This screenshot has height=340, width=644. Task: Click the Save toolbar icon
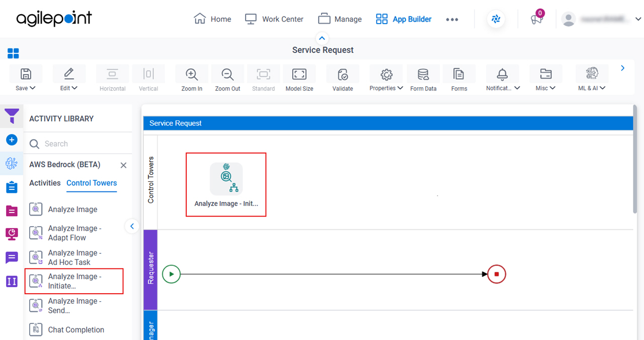26,74
